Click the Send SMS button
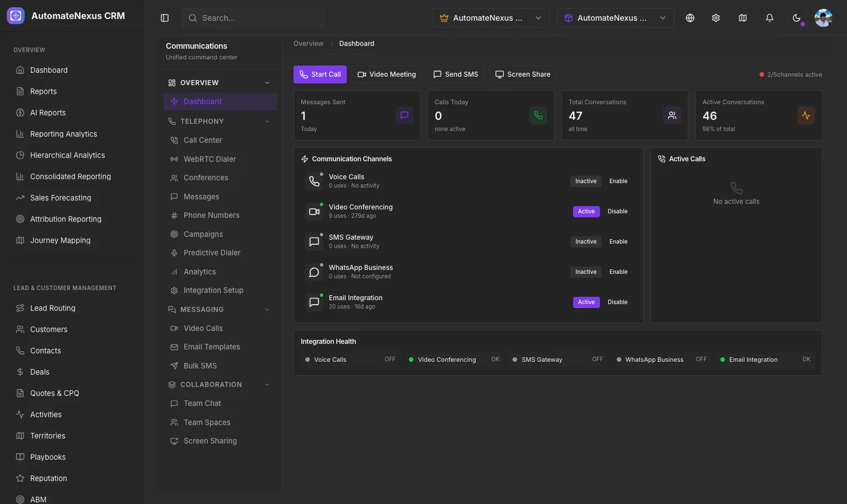 click(x=455, y=74)
